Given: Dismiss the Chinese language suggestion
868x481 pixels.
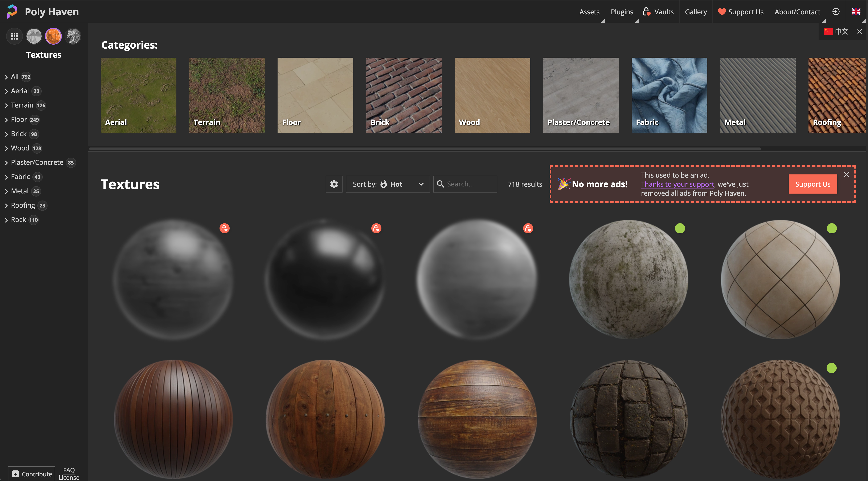Looking at the screenshot, I should click(860, 31).
